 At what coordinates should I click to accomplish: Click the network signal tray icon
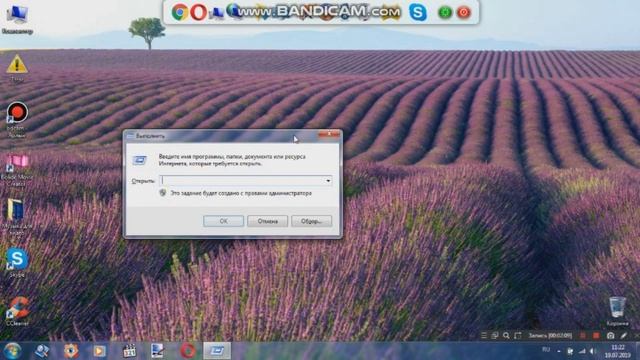[582, 351]
